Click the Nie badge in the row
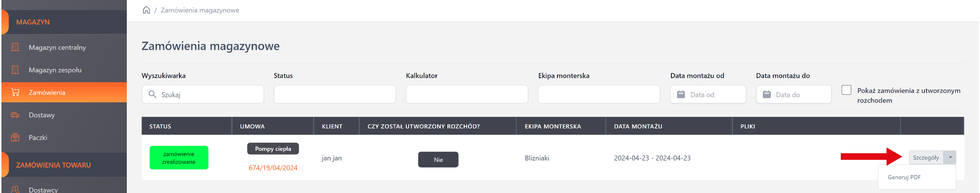The height and width of the screenshot is (193, 980). coord(438,159)
